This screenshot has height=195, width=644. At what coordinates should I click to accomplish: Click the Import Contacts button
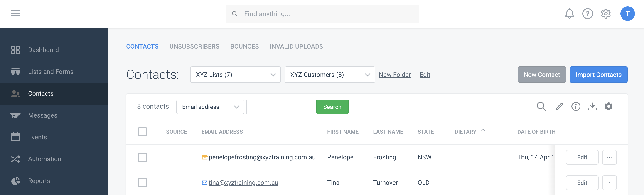point(598,75)
